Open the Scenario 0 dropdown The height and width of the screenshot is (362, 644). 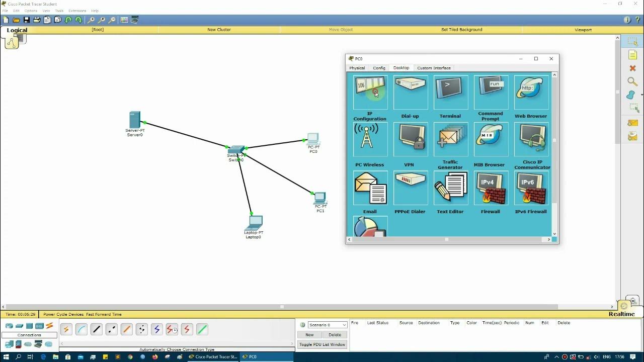click(x=328, y=325)
